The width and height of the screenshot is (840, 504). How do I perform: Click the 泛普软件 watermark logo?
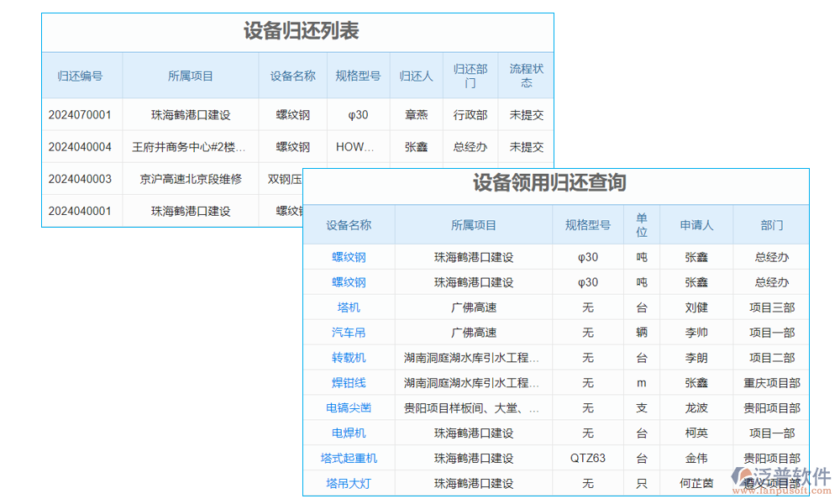(780, 473)
